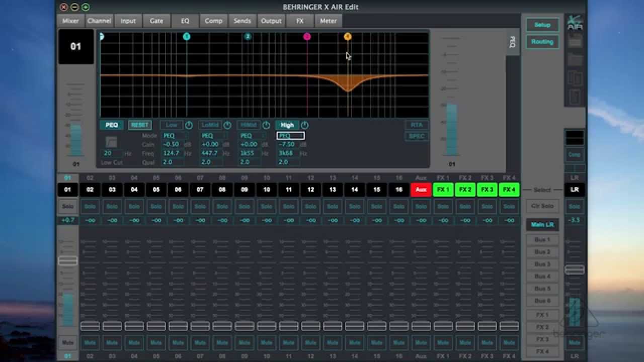Click the low cut handle on EQ graph
This screenshot has height=362, width=644.
[x=101, y=37]
